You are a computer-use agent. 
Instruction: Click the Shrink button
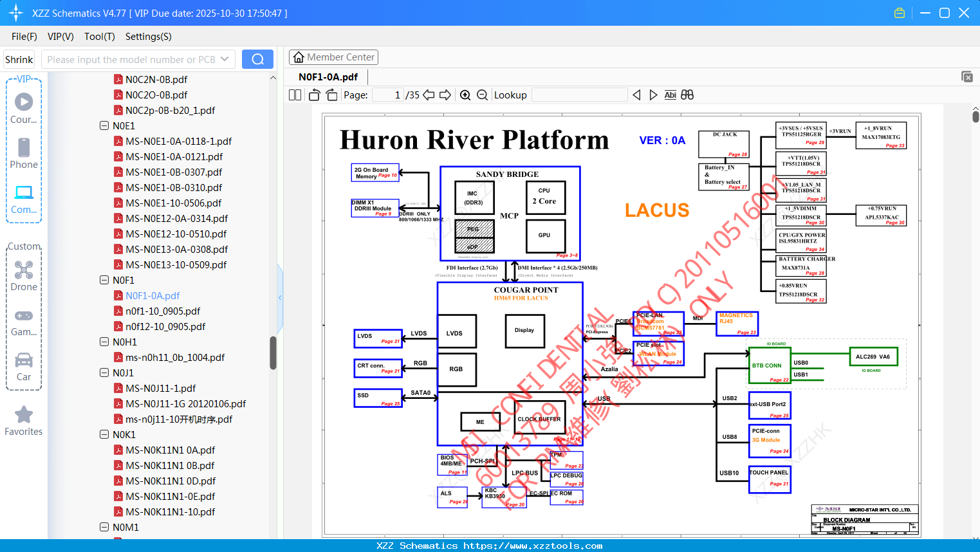(19, 59)
